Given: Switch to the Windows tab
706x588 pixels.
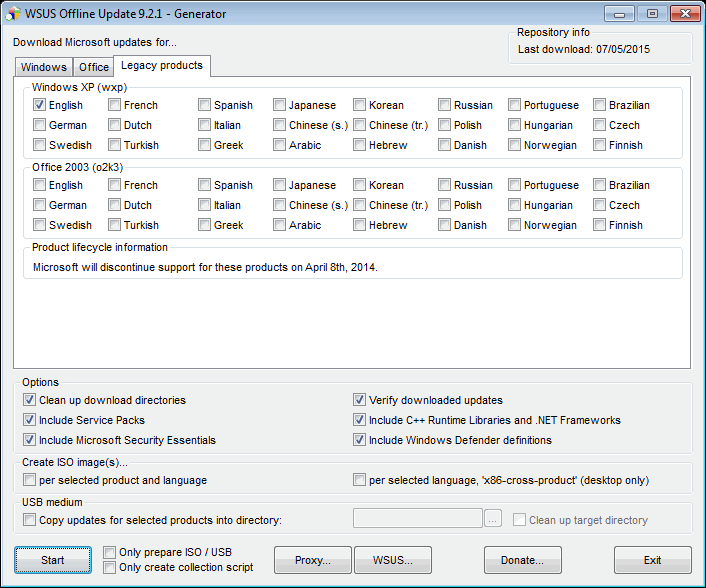Looking at the screenshot, I should coord(44,67).
